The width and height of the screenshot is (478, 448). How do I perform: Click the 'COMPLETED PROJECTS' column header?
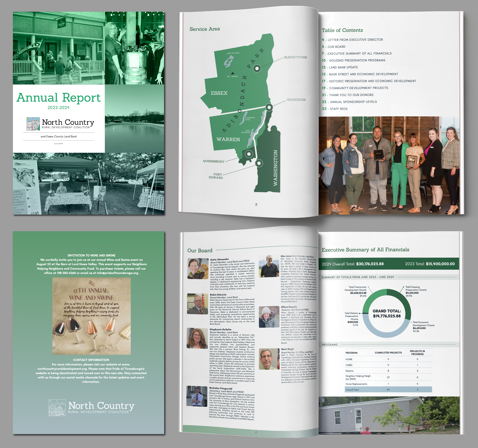tap(388, 353)
